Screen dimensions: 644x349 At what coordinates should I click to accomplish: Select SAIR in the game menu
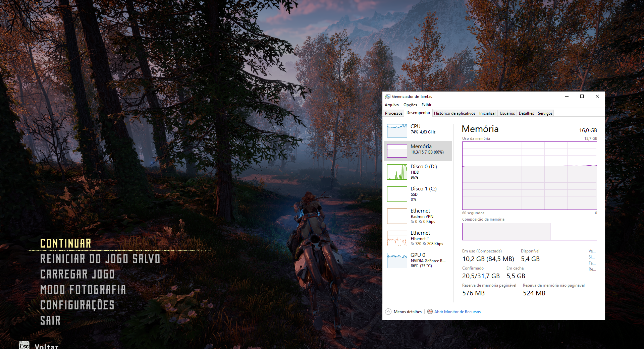point(50,321)
